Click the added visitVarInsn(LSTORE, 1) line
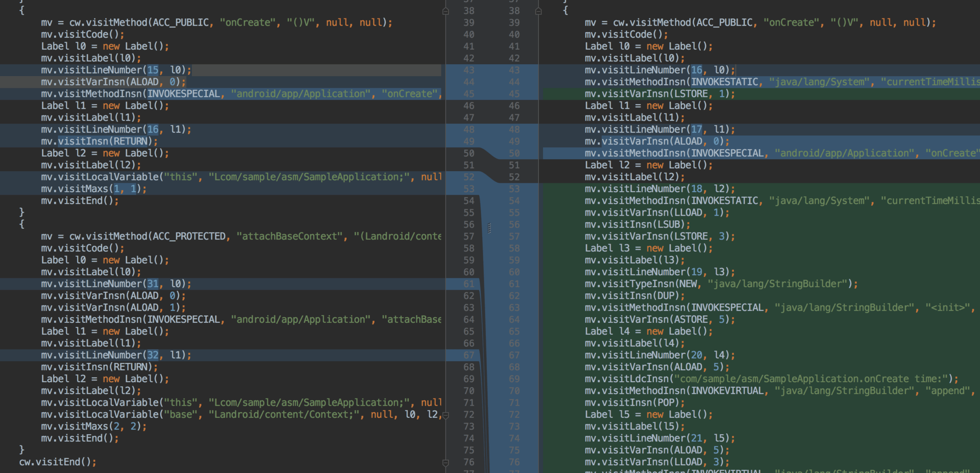980x473 pixels. click(659, 94)
